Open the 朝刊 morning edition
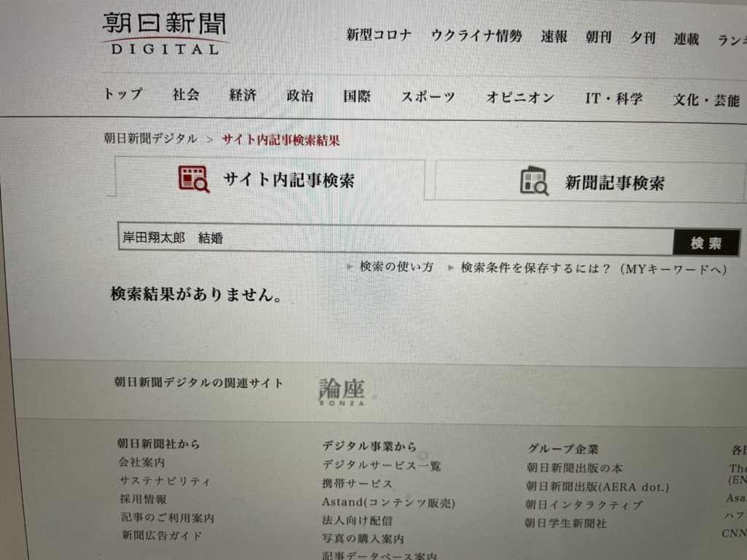 (x=598, y=37)
